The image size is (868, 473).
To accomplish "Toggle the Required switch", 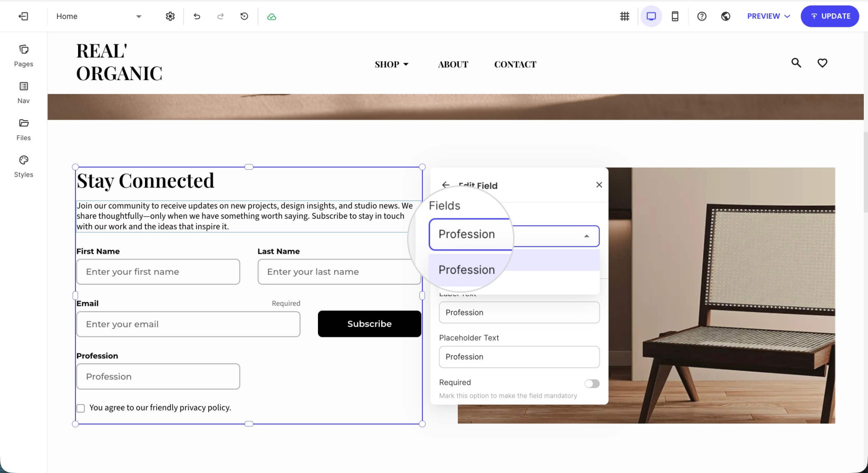I will click(x=592, y=383).
